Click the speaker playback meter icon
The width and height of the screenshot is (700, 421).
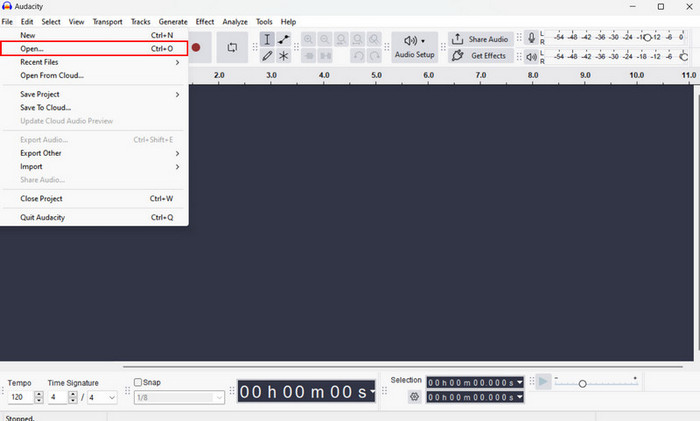pos(531,57)
